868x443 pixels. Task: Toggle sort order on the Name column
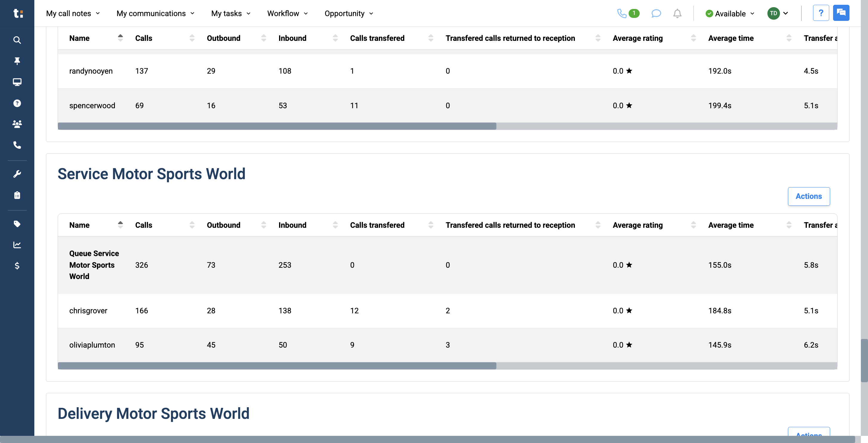pos(120,225)
